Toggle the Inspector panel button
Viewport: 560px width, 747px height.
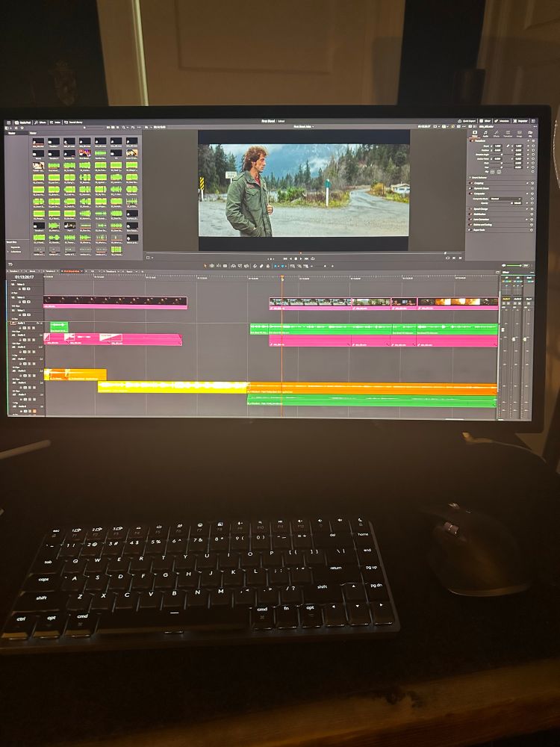(520, 121)
